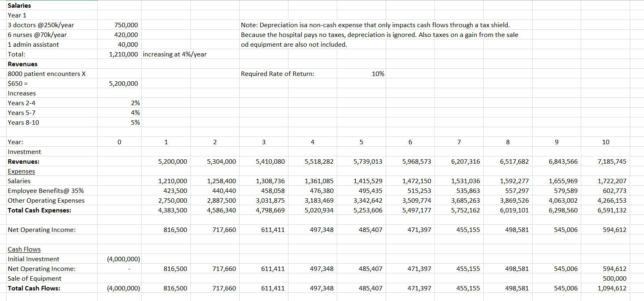Viewport: 644px width, 301px height.
Task: Click the Year 0 column header cell
Action: [119, 142]
